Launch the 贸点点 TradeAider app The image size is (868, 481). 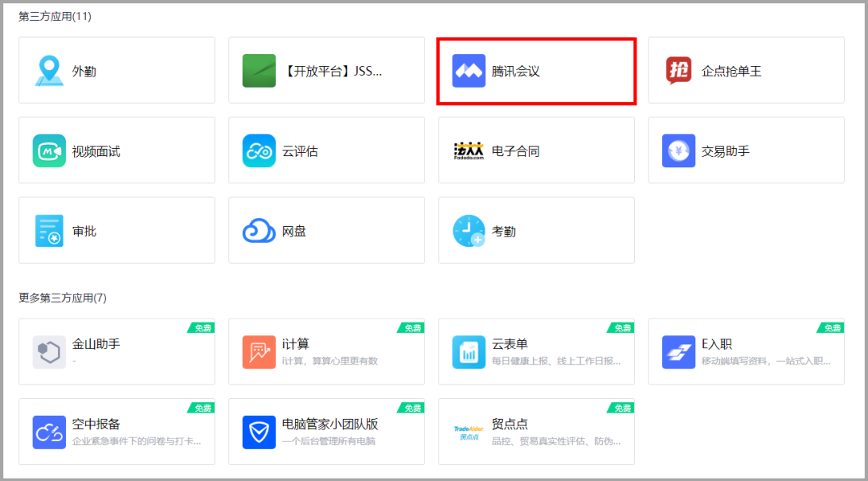pyautogui.click(x=536, y=432)
